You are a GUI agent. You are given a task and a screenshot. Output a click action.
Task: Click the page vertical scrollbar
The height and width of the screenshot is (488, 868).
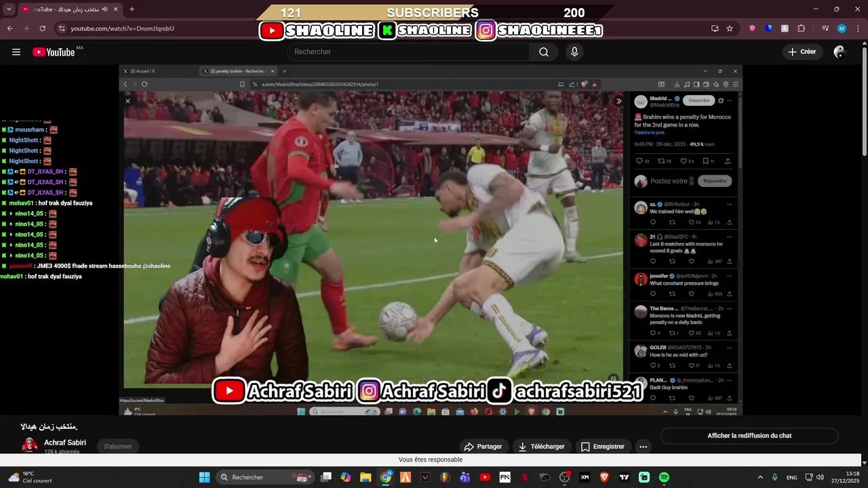pos(864,102)
